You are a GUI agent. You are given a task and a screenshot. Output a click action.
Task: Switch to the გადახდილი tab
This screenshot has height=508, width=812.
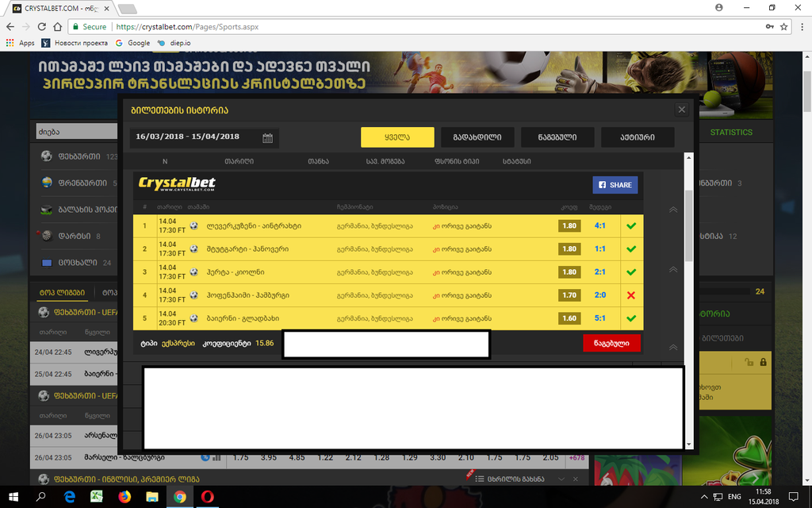coord(477,137)
